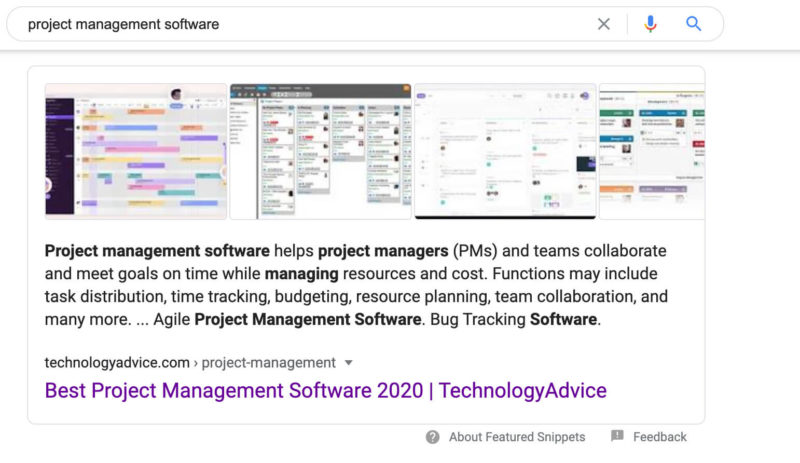Viewport: 800px width, 463px height.
Task: Select the Feedback text link
Action: pos(659,437)
